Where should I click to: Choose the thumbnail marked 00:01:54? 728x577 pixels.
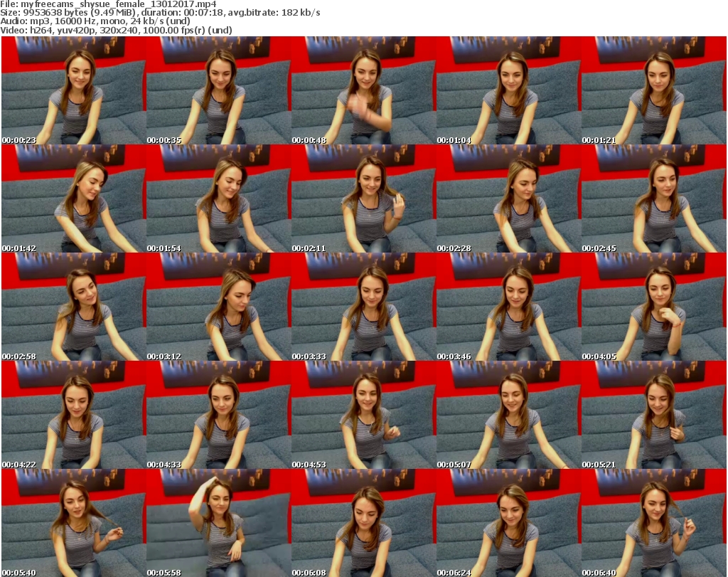pos(219,198)
